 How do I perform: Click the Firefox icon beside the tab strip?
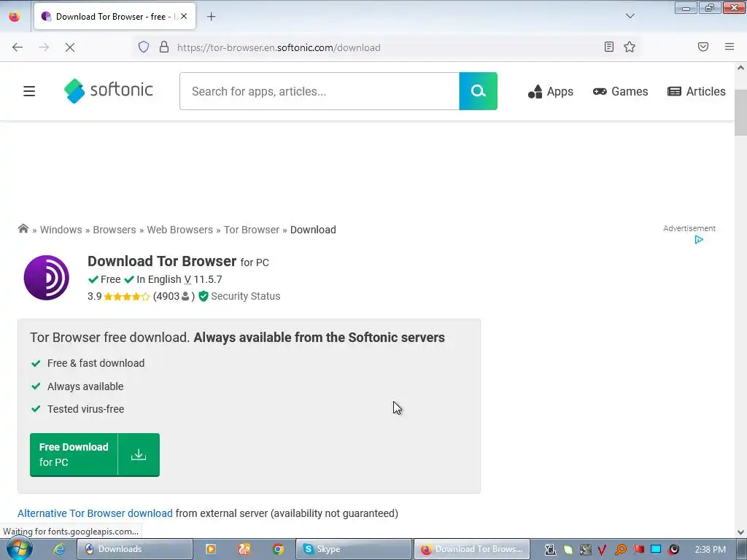[x=15, y=16]
